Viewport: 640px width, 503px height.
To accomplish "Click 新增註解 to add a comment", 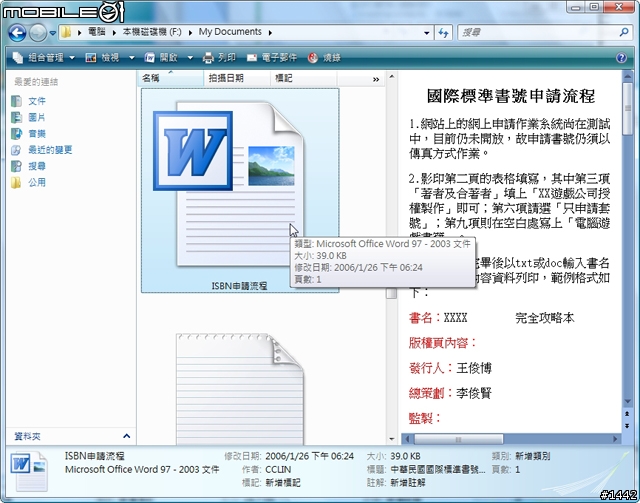I will pos(407,483).
